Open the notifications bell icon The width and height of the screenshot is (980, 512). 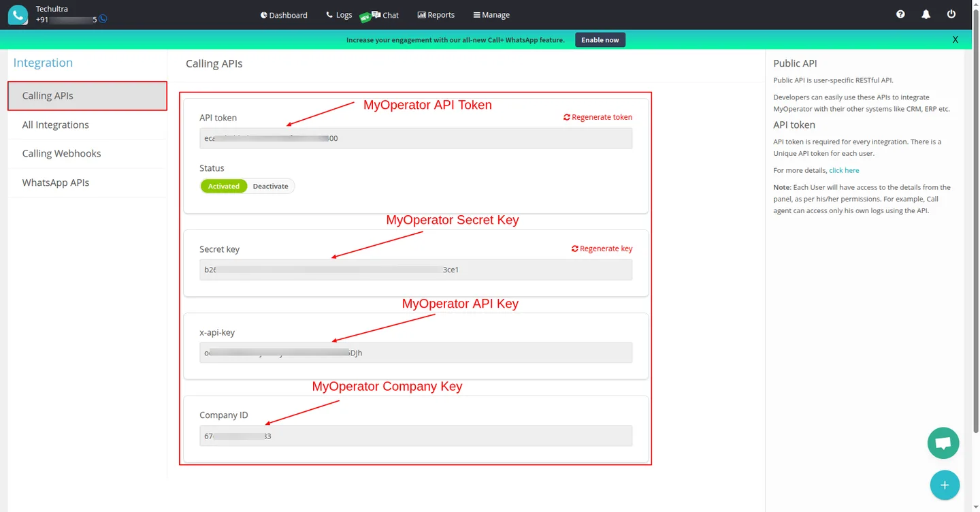926,14
